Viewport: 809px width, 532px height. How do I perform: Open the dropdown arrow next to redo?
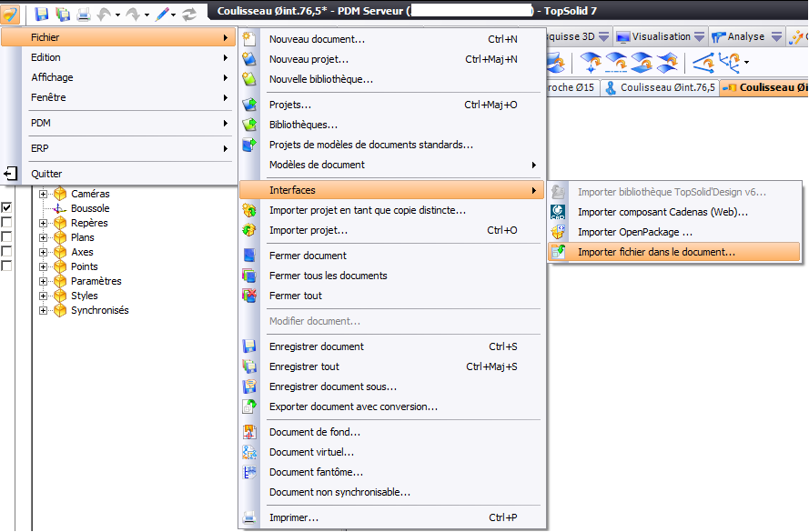coord(147,15)
